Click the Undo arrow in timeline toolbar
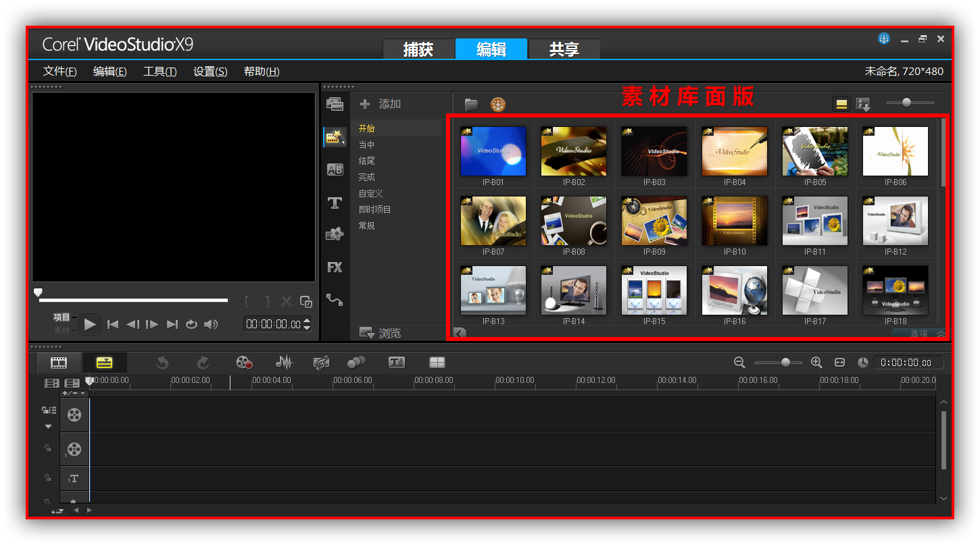Screen dimensions: 980x545 162,363
